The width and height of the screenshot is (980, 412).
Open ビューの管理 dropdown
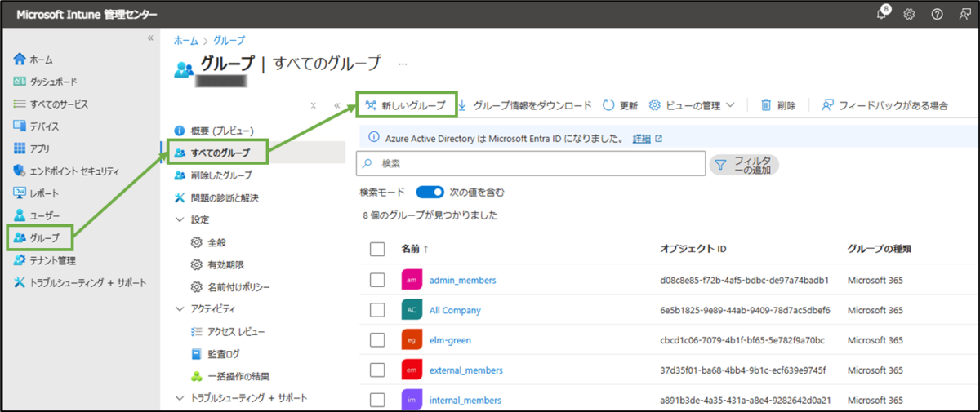[692, 105]
